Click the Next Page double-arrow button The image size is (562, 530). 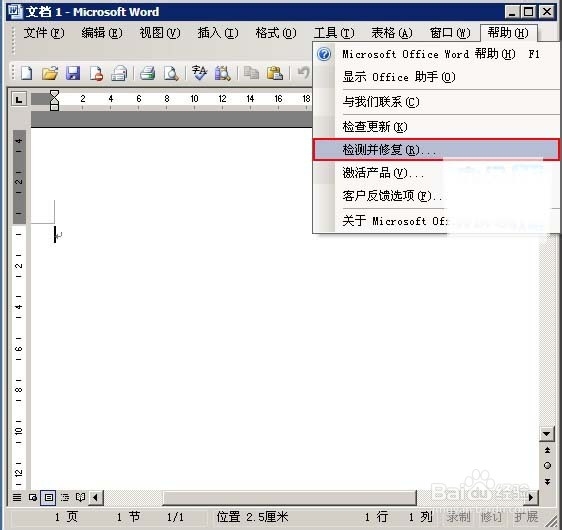tap(547, 482)
